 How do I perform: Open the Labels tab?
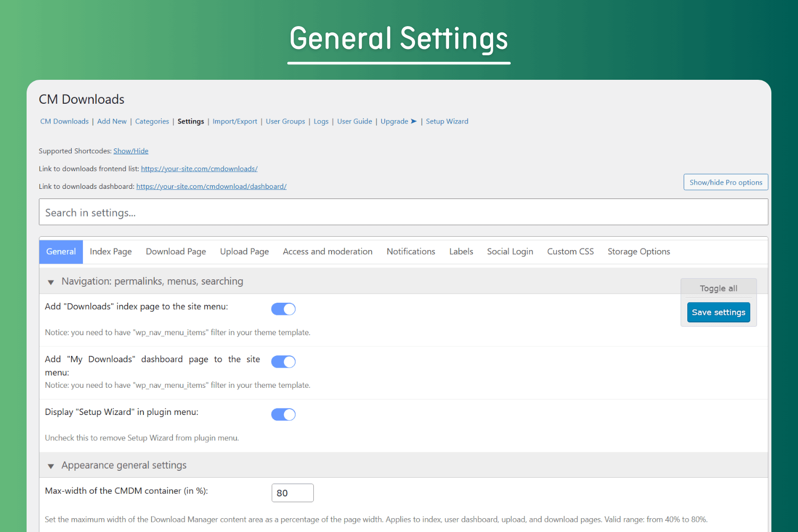[461, 252]
